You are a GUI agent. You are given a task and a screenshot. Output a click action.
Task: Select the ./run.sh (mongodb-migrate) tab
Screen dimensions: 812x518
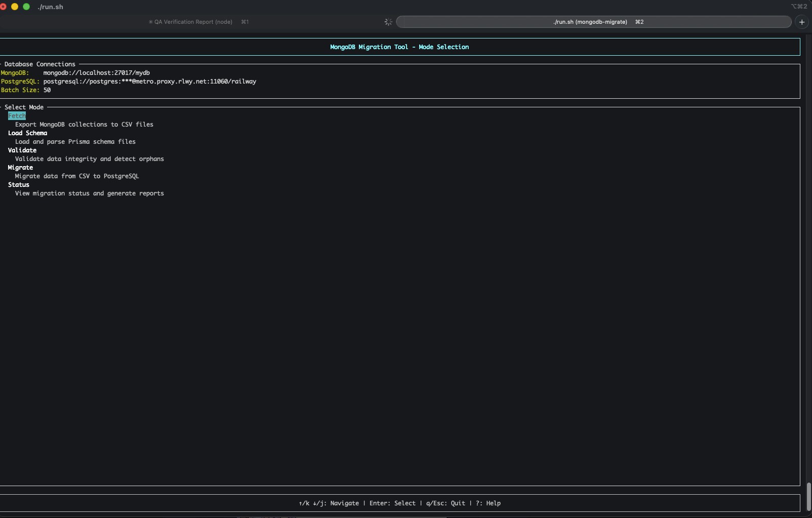pyautogui.click(x=593, y=22)
